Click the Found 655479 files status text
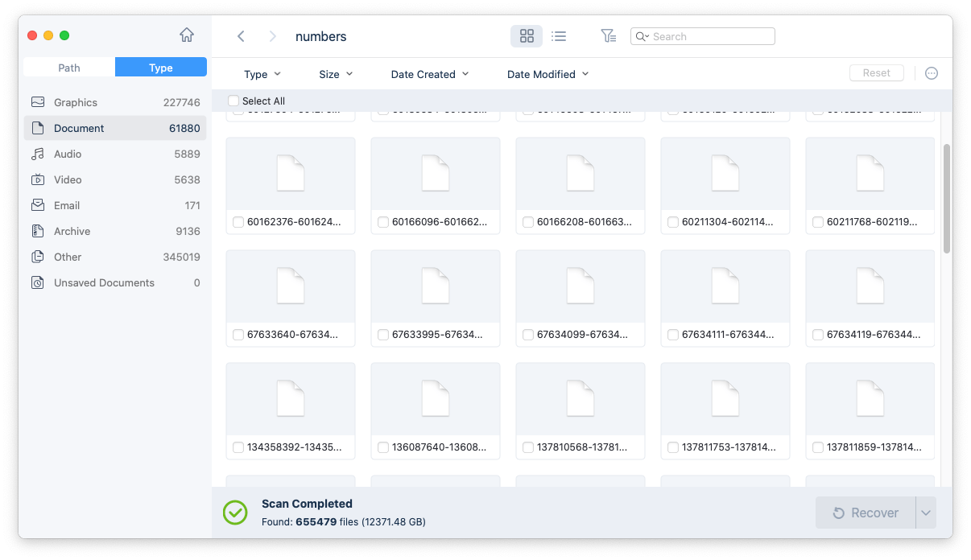971x560 pixels. (x=344, y=521)
